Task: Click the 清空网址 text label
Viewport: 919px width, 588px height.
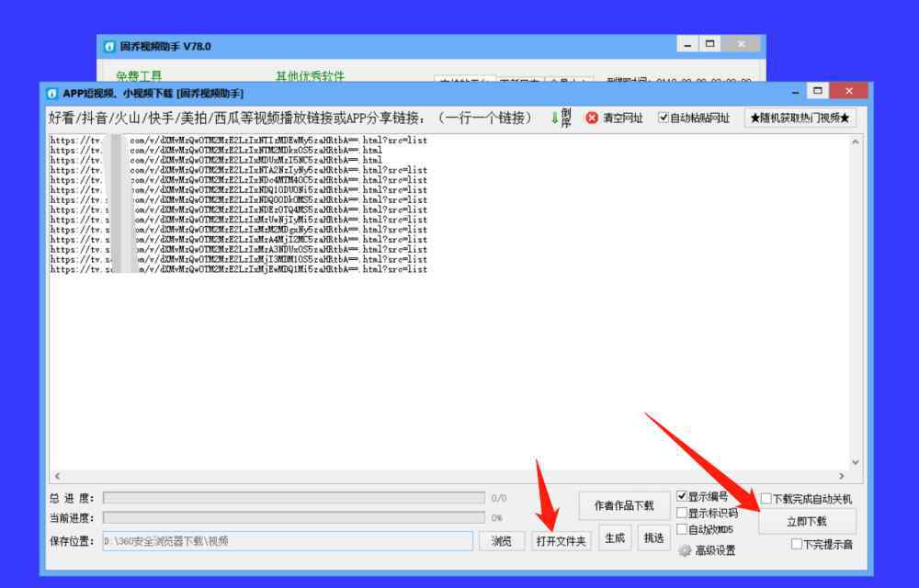Action: pyautogui.click(x=623, y=118)
